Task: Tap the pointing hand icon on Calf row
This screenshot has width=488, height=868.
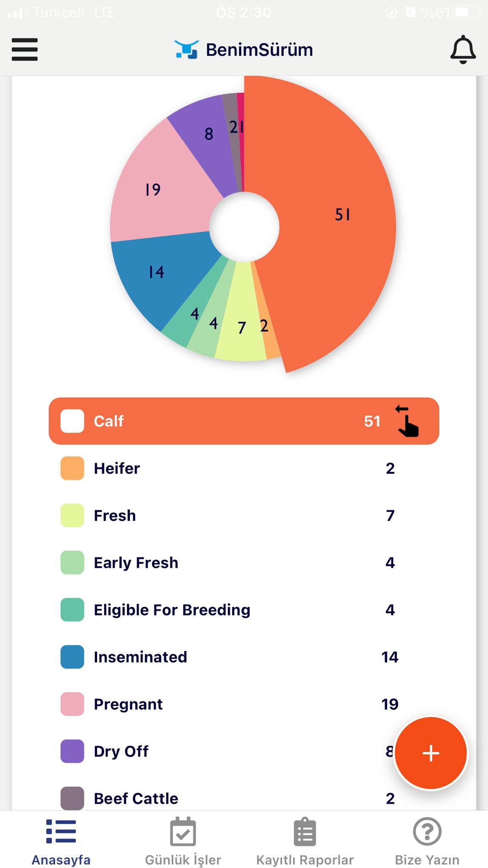Action: coord(407,421)
